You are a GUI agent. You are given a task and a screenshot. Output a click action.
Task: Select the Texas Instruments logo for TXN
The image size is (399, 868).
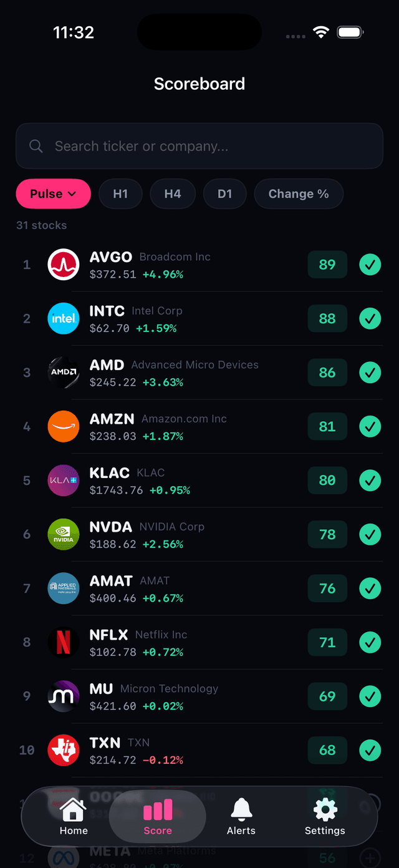(63, 750)
